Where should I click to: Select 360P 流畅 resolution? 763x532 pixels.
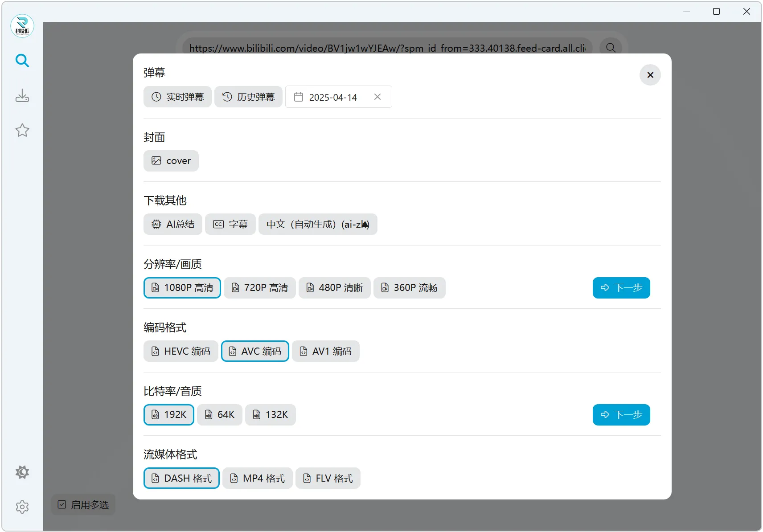click(410, 288)
